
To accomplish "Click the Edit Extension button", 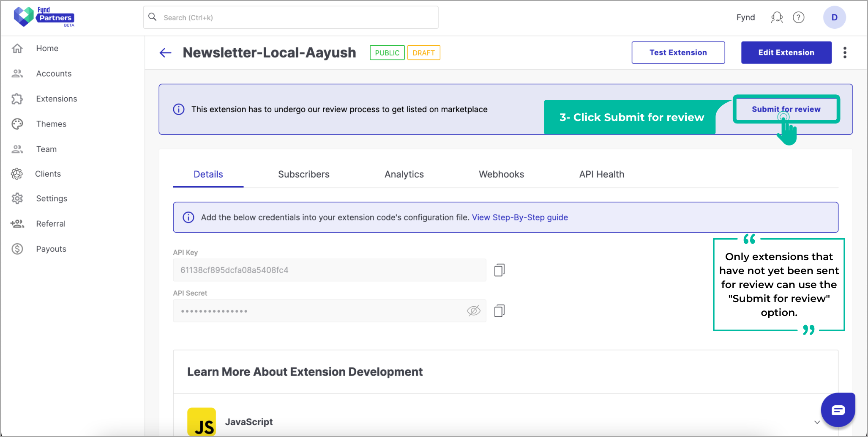I will point(786,52).
